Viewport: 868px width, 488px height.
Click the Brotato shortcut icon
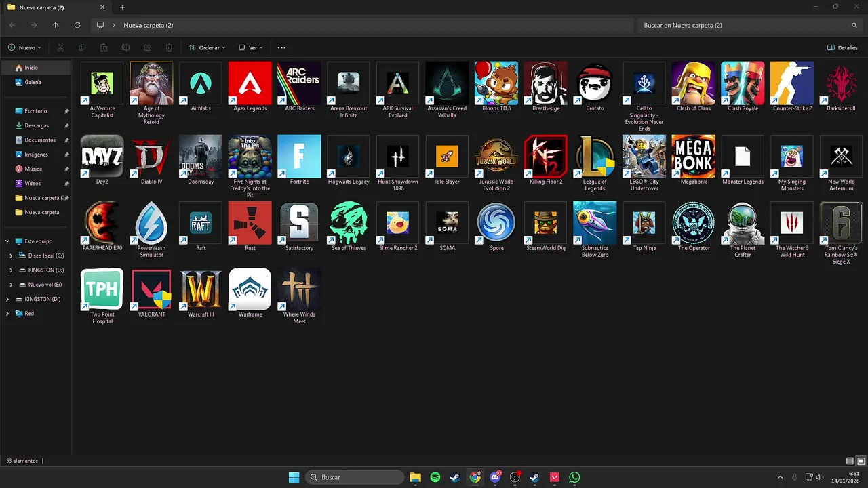click(595, 83)
